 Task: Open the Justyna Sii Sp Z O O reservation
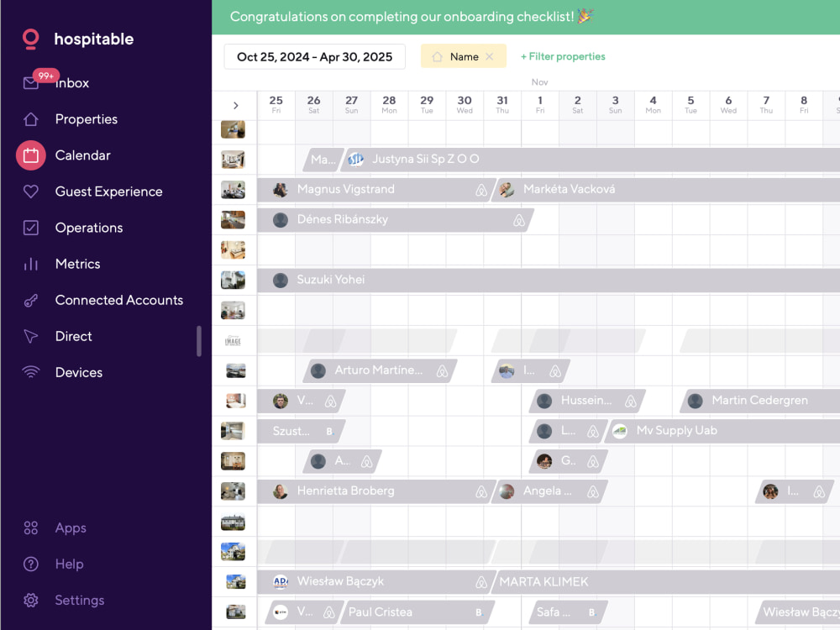[590, 159]
